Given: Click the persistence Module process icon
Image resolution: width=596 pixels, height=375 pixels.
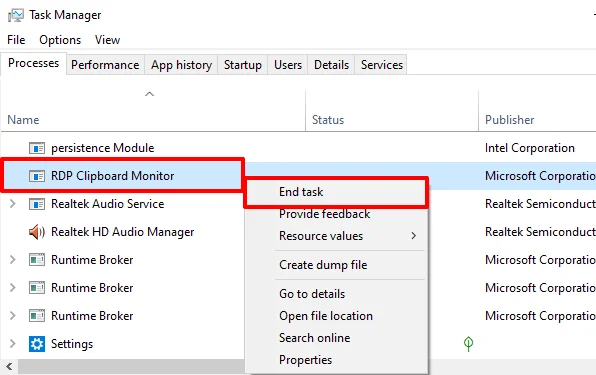Looking at the screenshot, I should pyautogui.click(x=37, y=148).
